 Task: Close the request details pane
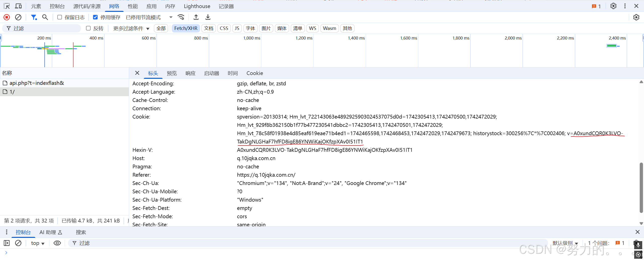[137, 73]
